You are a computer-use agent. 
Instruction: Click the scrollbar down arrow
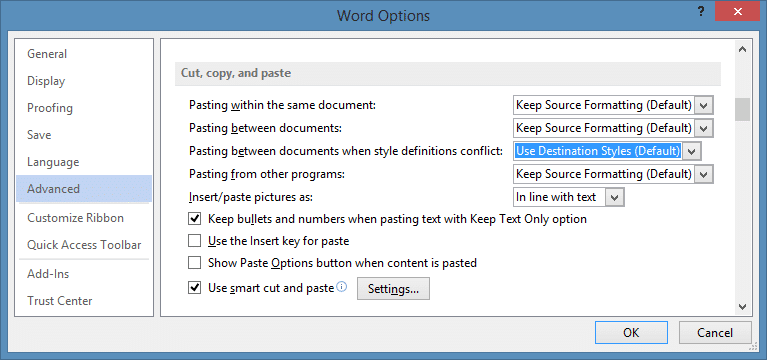click(x=742, y=307)
